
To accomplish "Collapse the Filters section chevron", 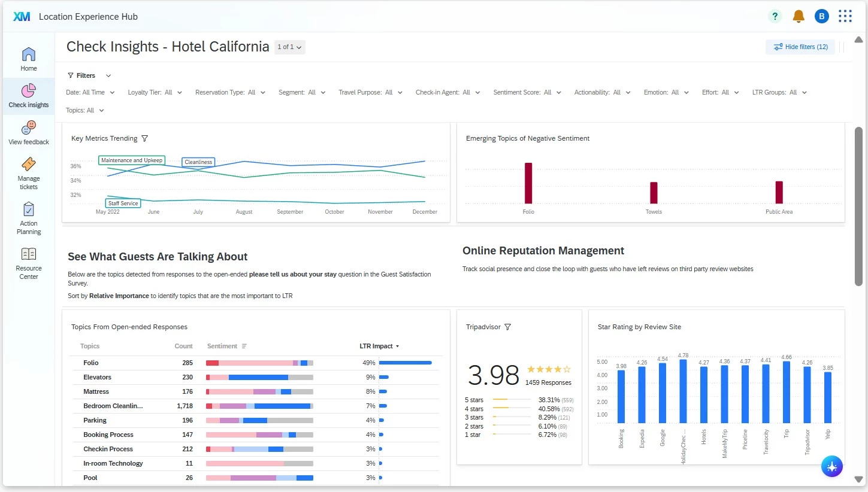I will click(108, 75).
